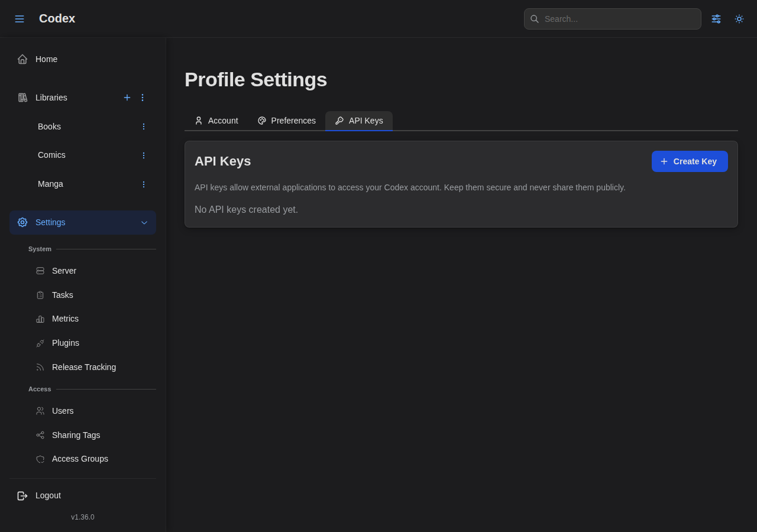Click the Codex app title
757x532 pixels.
(57, 18)
